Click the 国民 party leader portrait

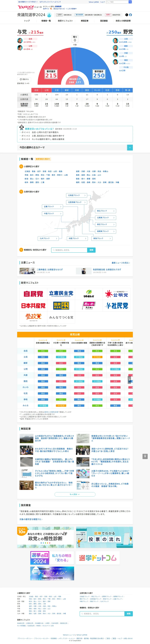coord(115,62)
